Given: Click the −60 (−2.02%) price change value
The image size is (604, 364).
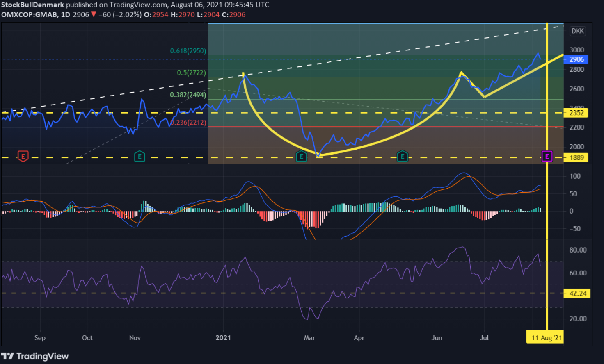Looking at the screenshot, I should tap(120, 14).
